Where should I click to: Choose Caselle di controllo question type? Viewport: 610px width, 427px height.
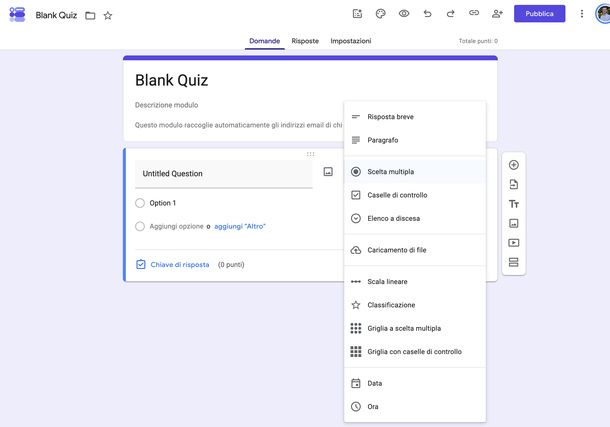[415, 195]
